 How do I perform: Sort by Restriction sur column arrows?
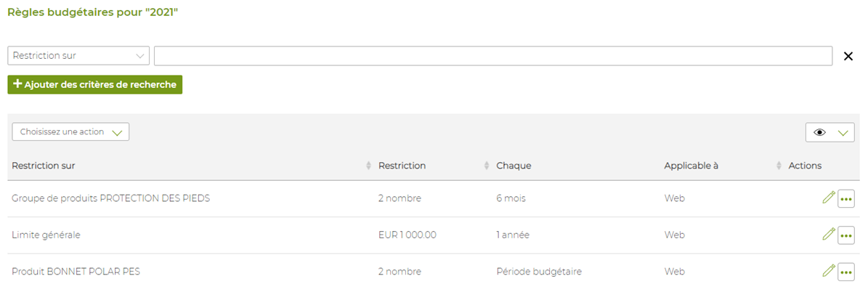coord(369,166)
